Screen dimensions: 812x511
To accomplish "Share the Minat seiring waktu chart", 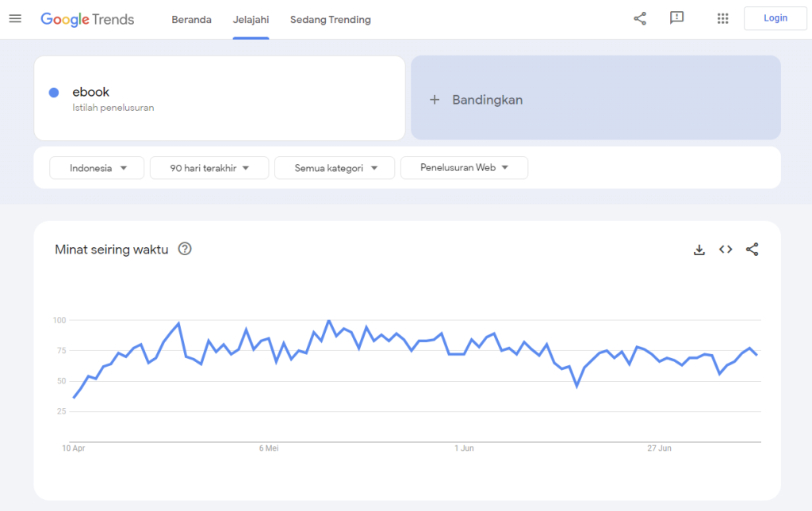I will pyautogui.click(x=752, y=249).
